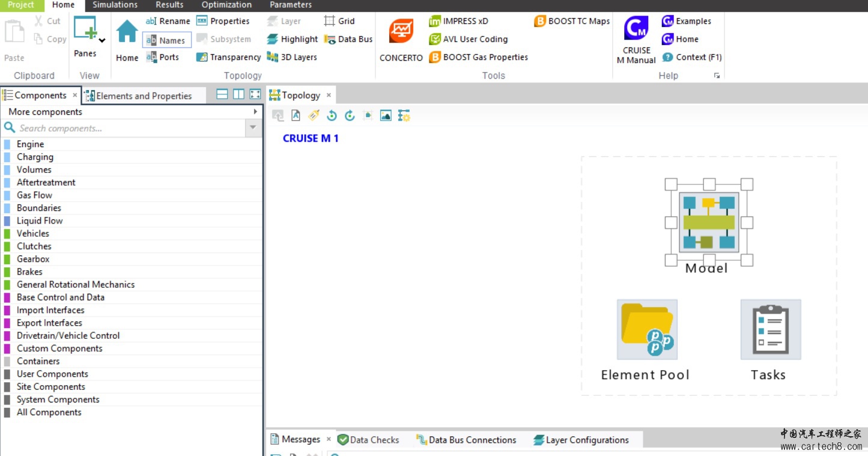Click the topology settings gear icon
The width and height of the screenshot is (868, 456).
coord(404,115)
